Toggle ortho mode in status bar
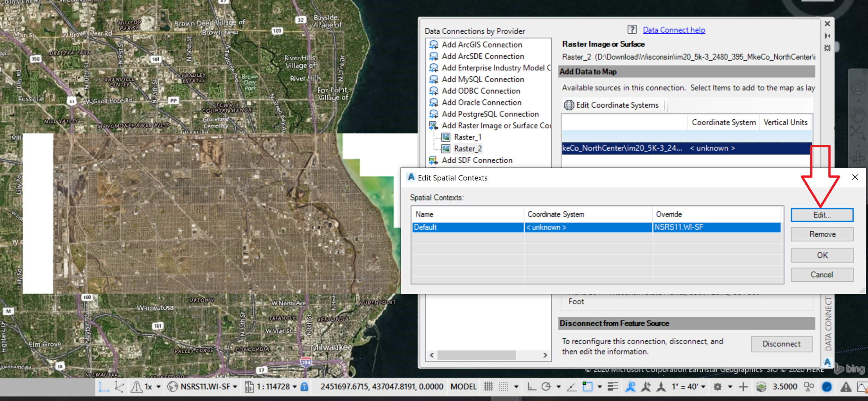 pyautogui.click(x=531, y=386)
